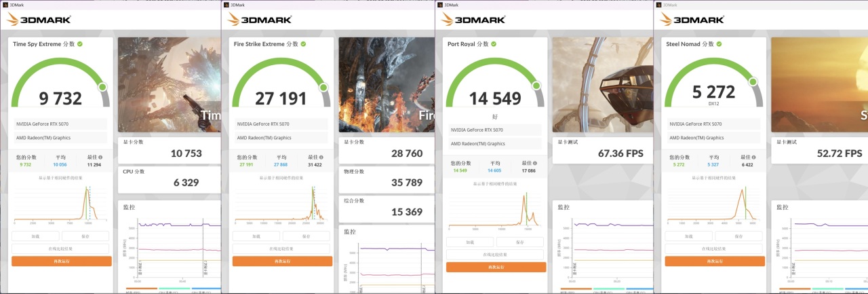This screenshot has width=868, height=294.
Task: Click green validation check beside Steel Nomad title
Action: [720, 44]
